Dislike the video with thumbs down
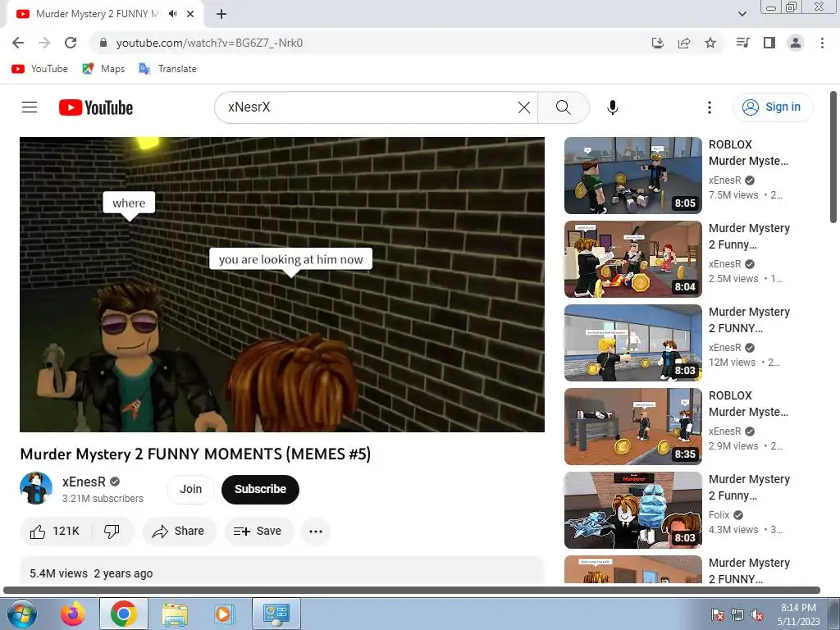 click(x=112, y=531)
